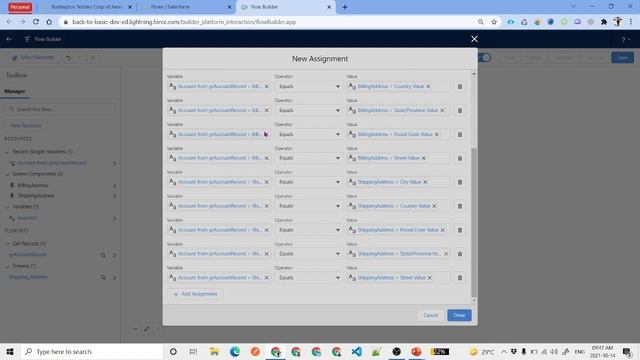Click the Undo icon in Flow Builder toolbar

pos(68,58)
